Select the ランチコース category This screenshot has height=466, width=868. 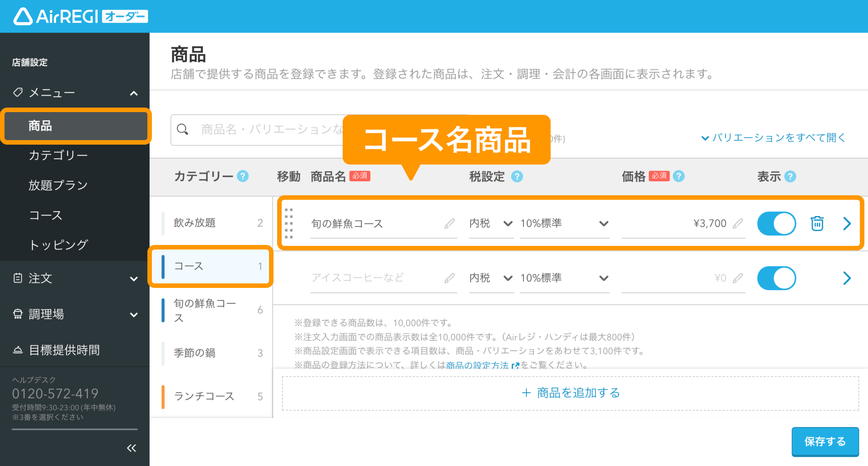click(x=212, y=396)
